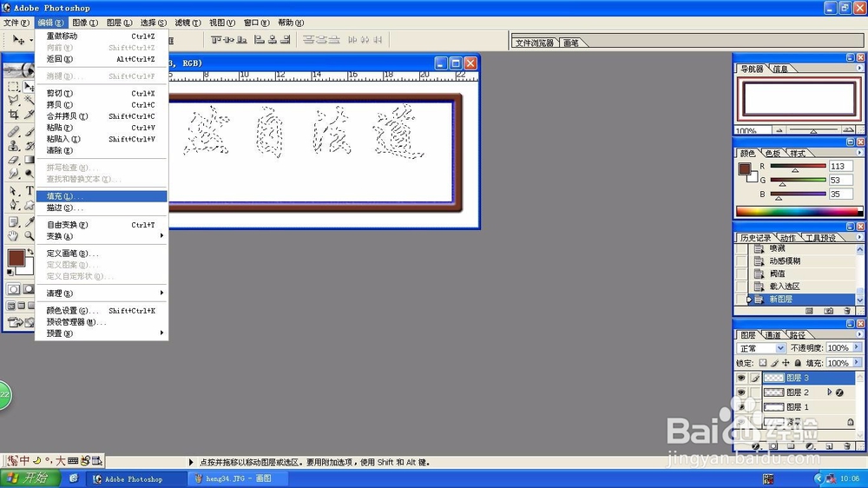The height and width of the screenshot is (488, 868).
Task: Click the Move tool icon in options bar
Action: click(19, 40)
